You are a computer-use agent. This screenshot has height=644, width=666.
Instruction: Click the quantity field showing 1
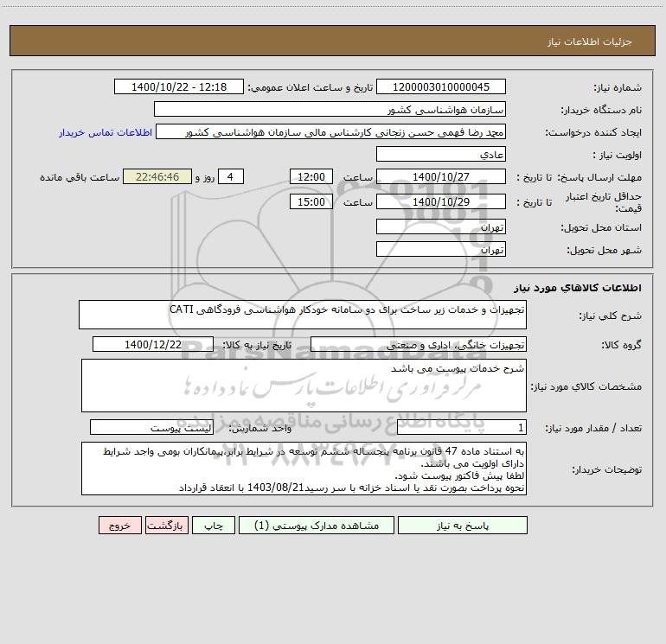pyautogui.click(x=462, y=428)
